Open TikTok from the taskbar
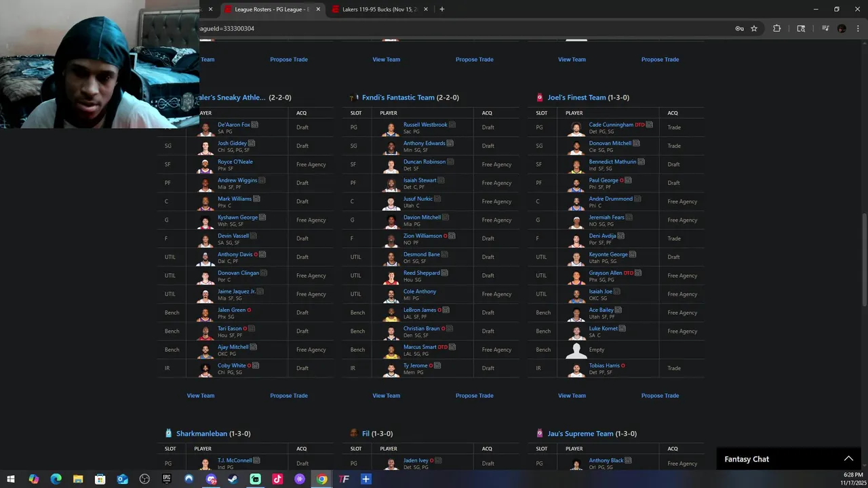Image resolution: width=868 pixels, height=488 pixels. 277,479
